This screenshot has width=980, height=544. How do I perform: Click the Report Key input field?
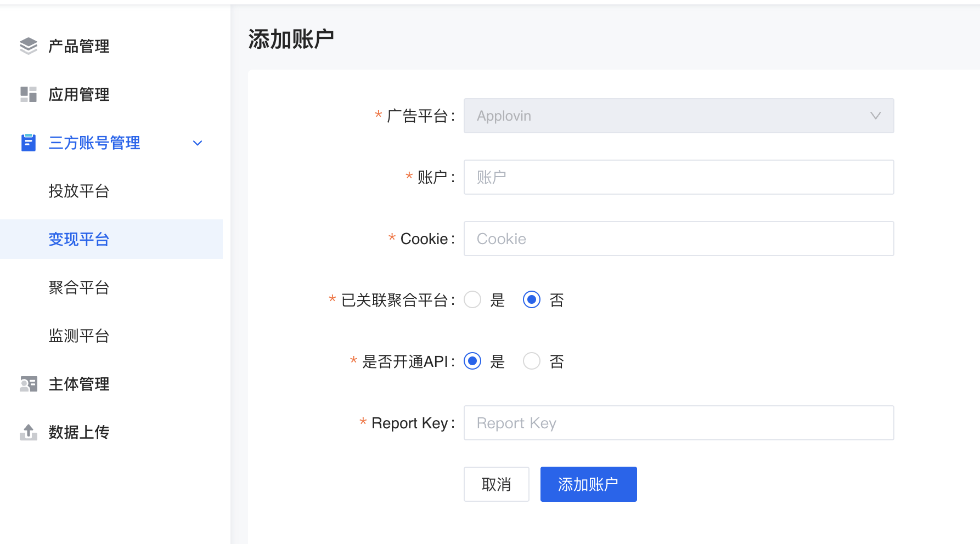(679, 423)
